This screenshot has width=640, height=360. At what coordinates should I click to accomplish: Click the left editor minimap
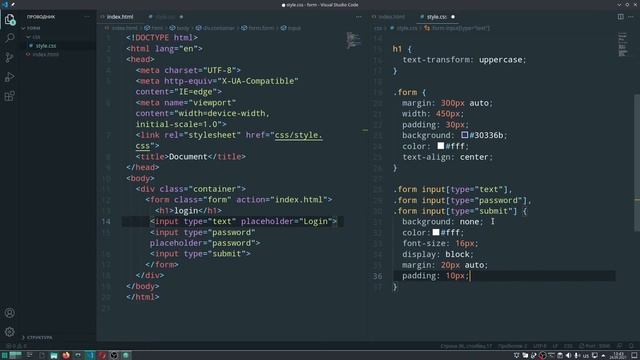[x=353, y=40]
